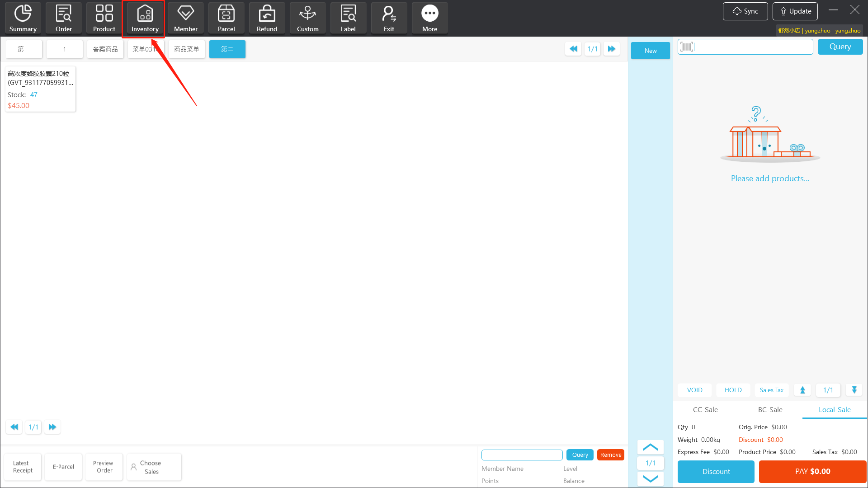Select the product card priced $45.00
The height and width of the screenshot is (488, 868).
click(40, 89)
